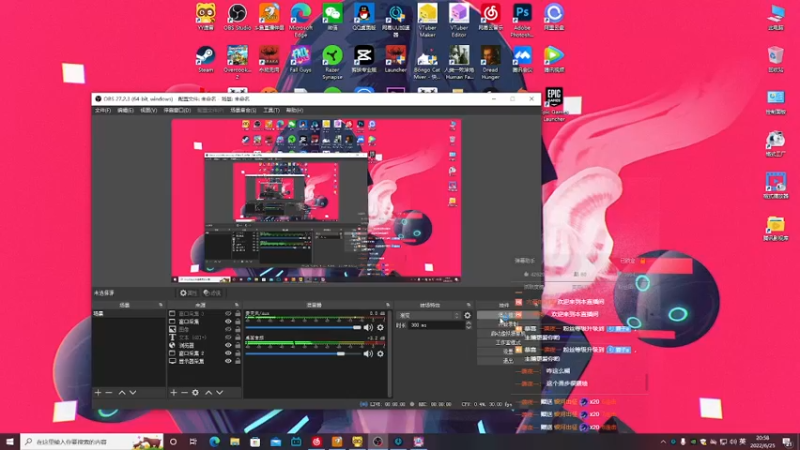Open microphone audio settings gear in mixer
Screen dimensions: 800x450
click(x=380, y=328)
